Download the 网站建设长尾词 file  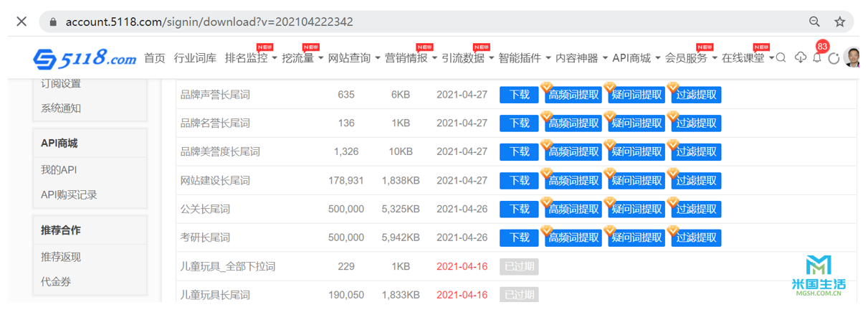pos(519,181)
